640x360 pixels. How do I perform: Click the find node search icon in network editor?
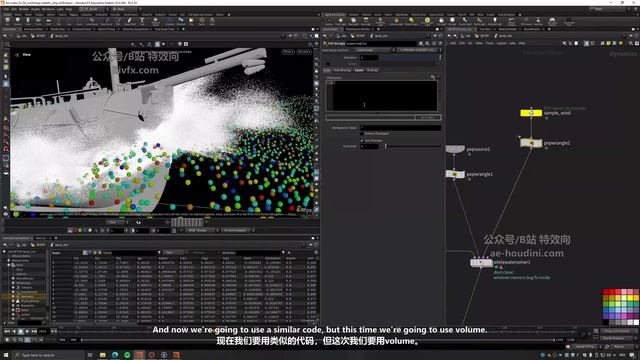(631, 43)
